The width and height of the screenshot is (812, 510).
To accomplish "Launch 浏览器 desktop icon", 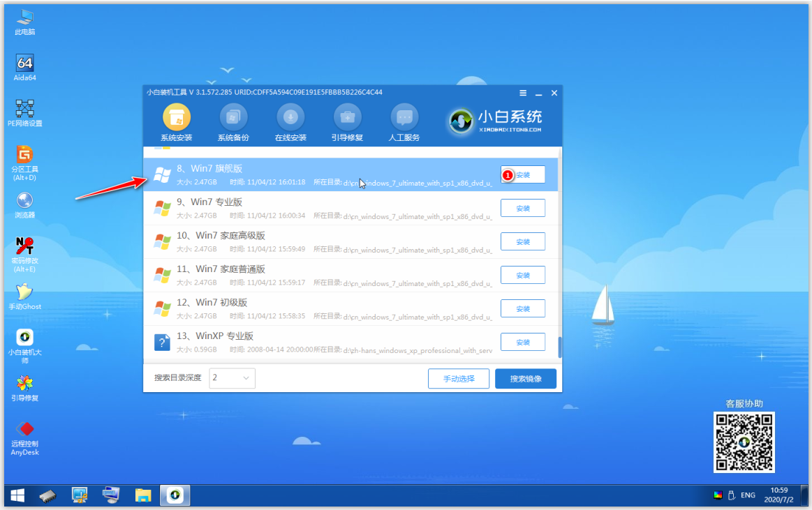I will tap(25, 205).
